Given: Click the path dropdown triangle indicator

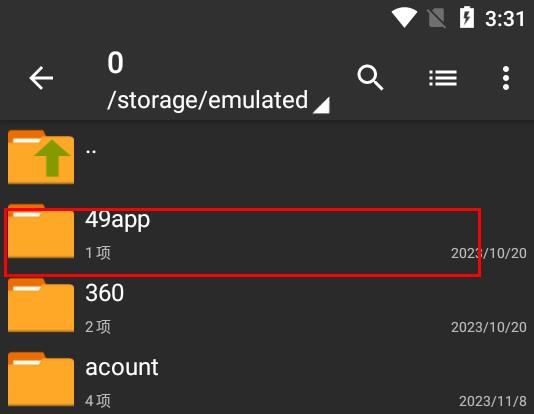Looking at the screenshot, I should point(321,105).
